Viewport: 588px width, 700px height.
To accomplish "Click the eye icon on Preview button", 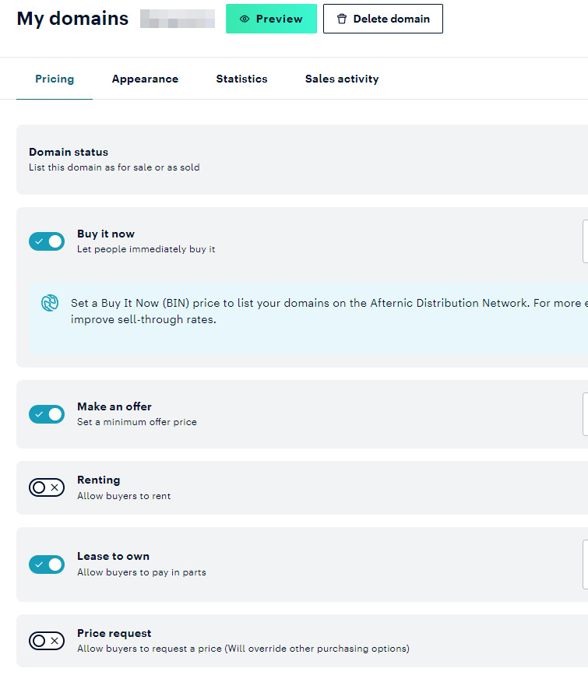I will (245, 19).
